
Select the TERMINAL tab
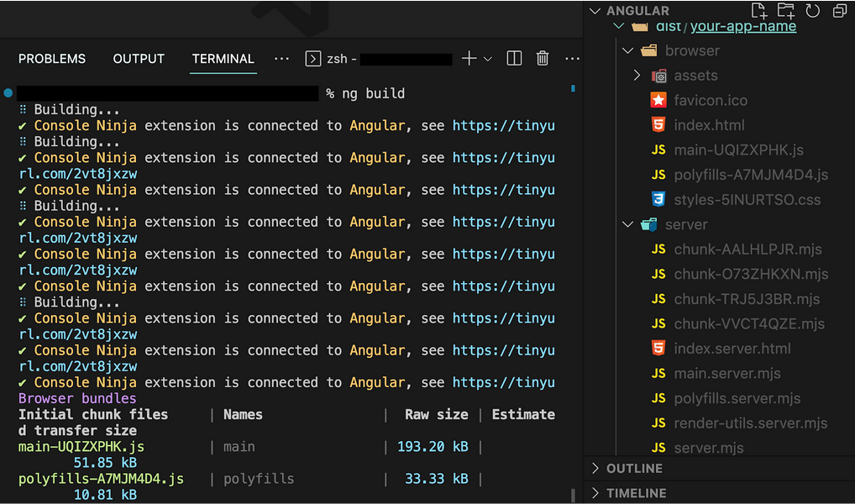coord(223,58)
